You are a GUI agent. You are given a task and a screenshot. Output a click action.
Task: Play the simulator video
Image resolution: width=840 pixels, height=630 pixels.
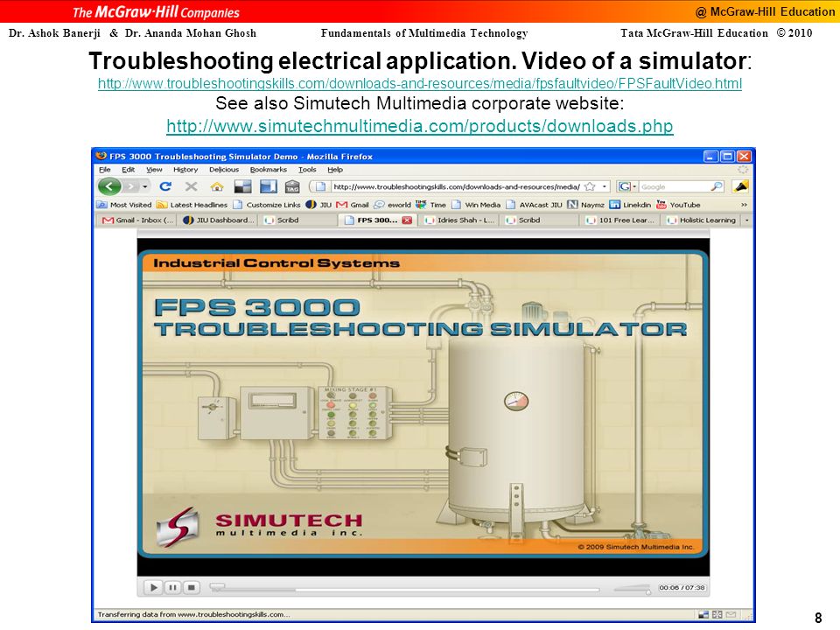[154, 588]
